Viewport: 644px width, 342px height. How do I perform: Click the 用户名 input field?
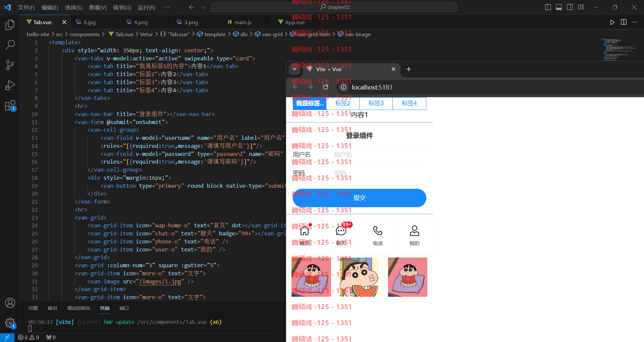(380, 155)
